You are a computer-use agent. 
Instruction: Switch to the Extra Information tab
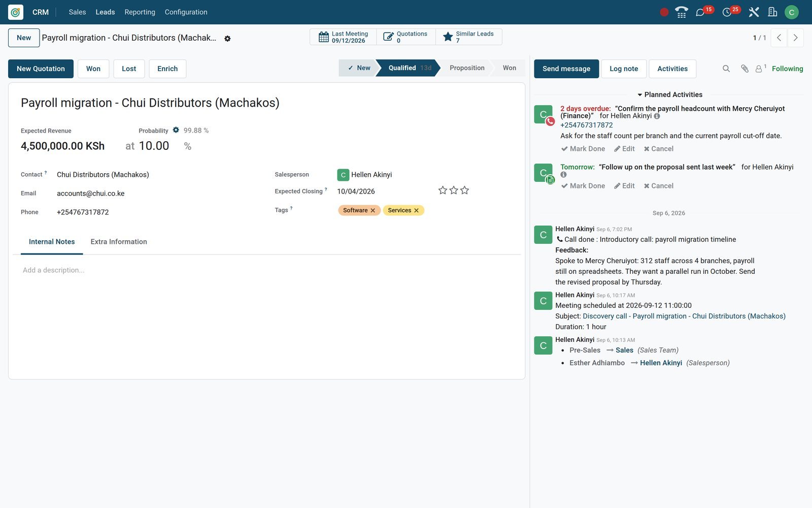click(119, 242)
